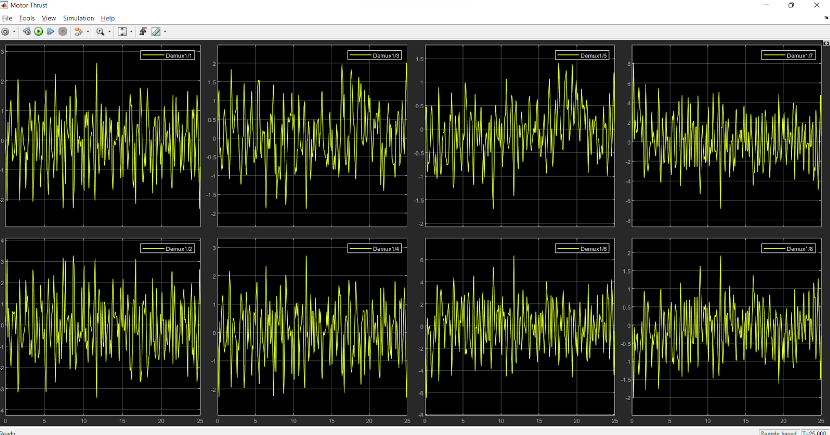Open the scope Configuration Properties gear icon
The height and width of the screenshot is (435, 830).
point(5,32)
